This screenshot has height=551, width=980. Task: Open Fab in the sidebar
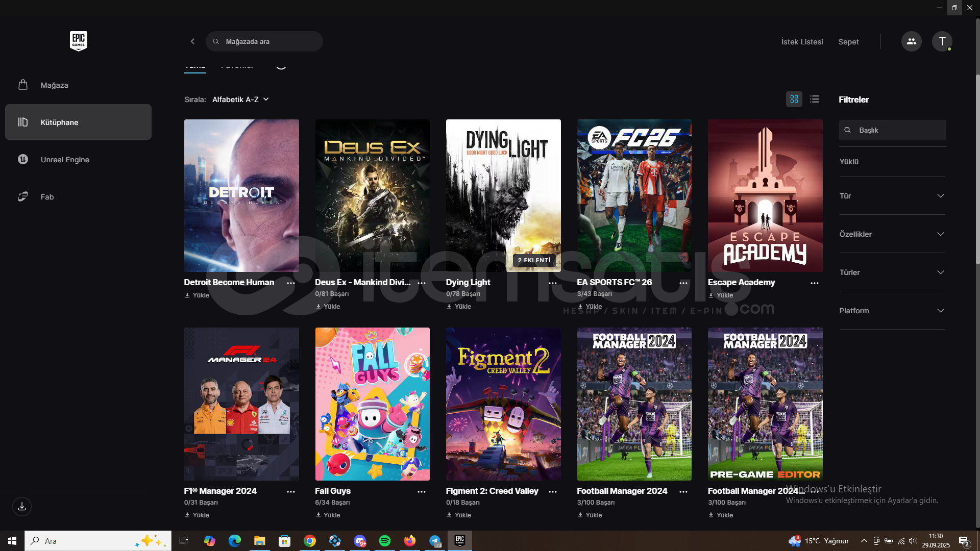[x=78, y=196]
